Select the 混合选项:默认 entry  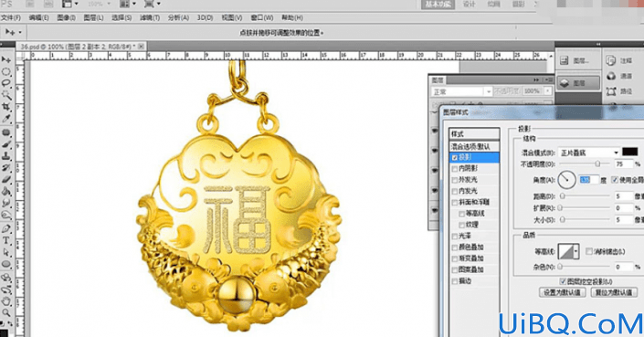[474, 146]
